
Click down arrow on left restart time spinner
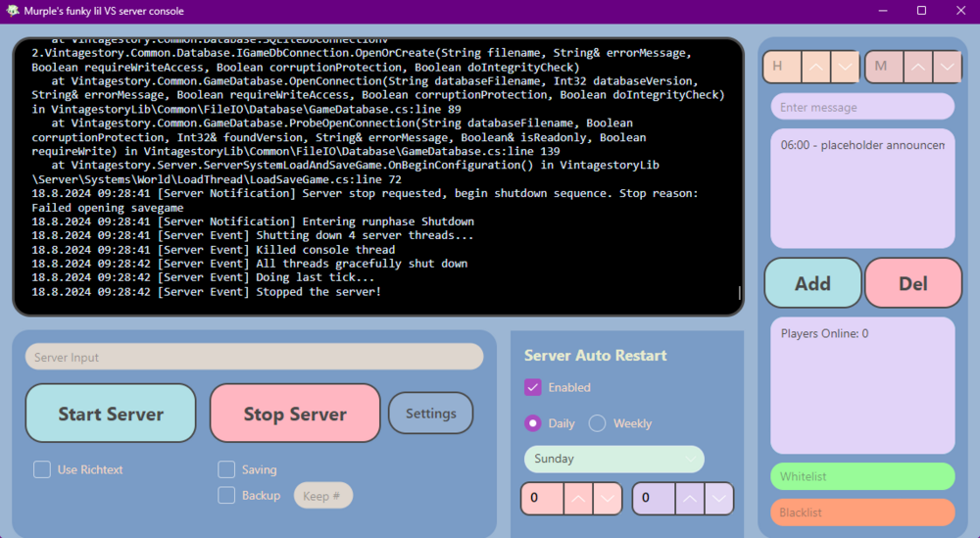[x=608, y=498]
